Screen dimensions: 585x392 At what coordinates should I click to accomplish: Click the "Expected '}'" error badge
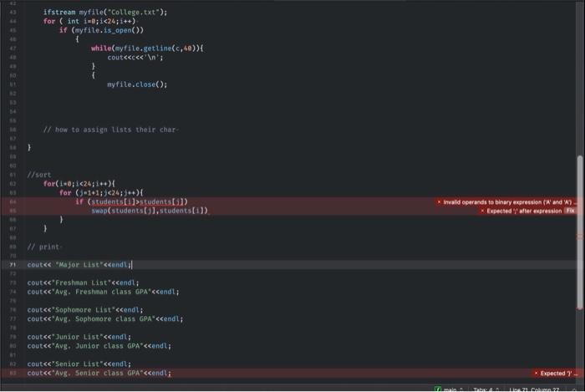556,373
